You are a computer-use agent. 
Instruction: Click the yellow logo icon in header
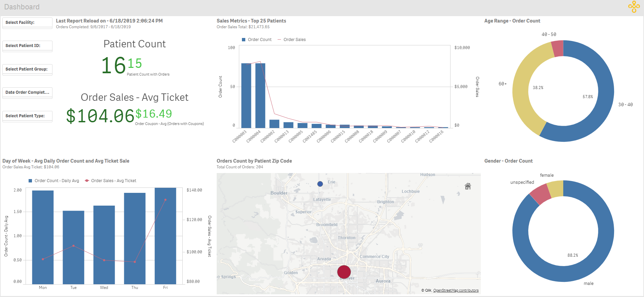634,7
